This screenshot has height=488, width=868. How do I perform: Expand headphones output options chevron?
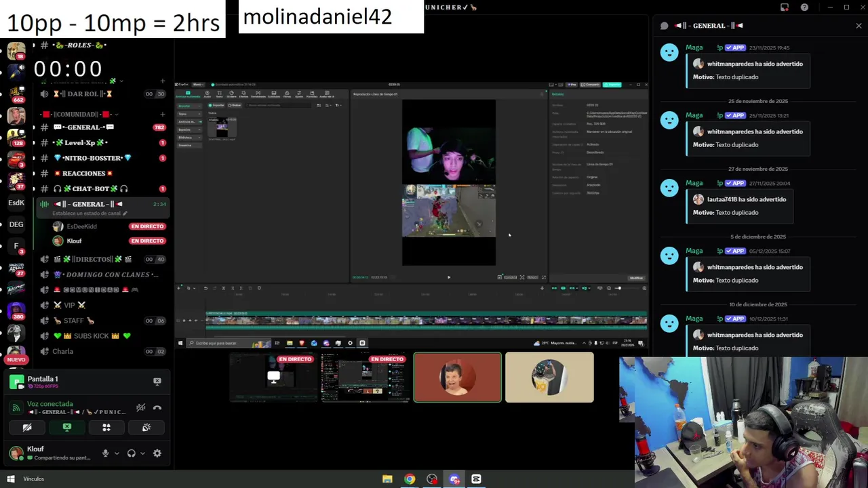click(142, 453)
